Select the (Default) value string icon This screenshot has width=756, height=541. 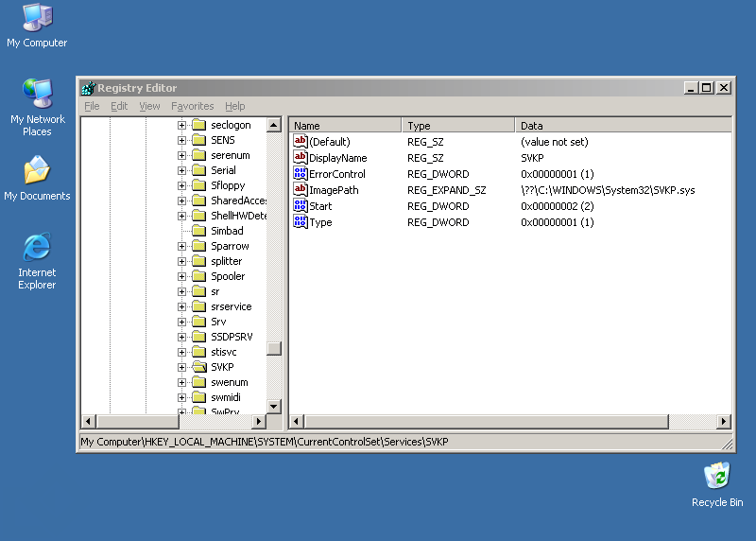[x=301, y=142]
